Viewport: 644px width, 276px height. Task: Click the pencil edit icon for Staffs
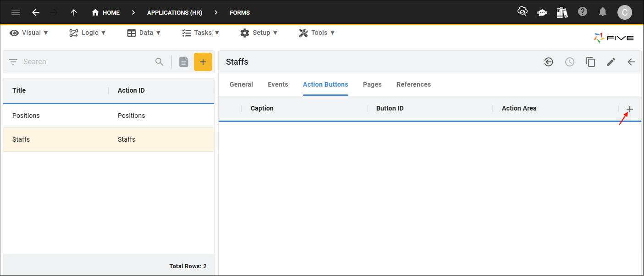[x=611, y=62]
